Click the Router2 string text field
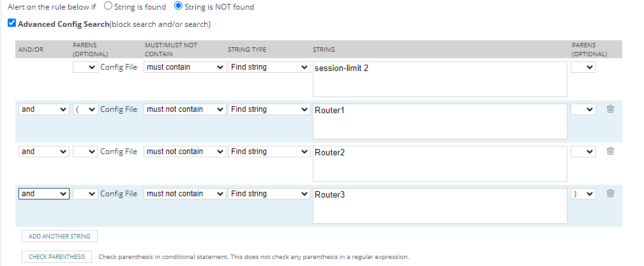This screenshot has width=644, height=266. click(440, 164)
